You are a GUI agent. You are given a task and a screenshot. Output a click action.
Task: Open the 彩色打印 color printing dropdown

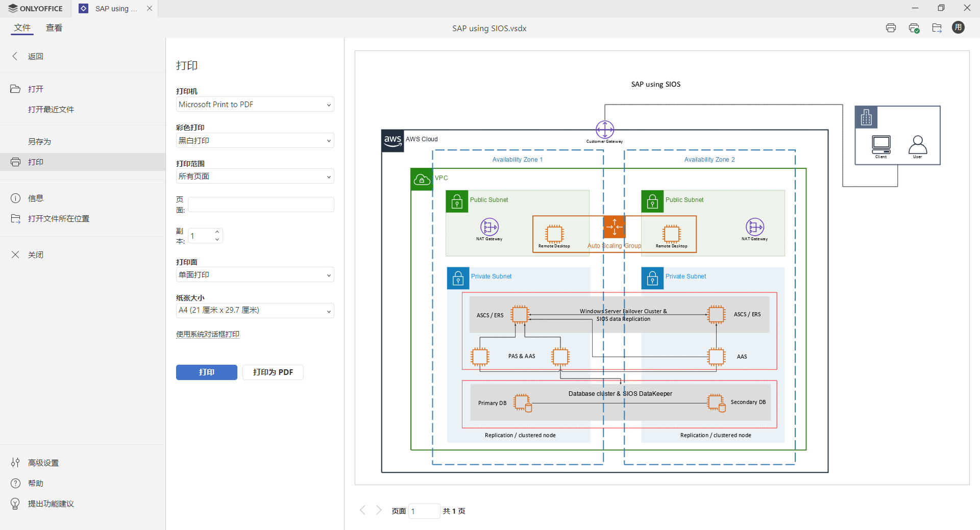pyautogui.click(x=255, y=141)
